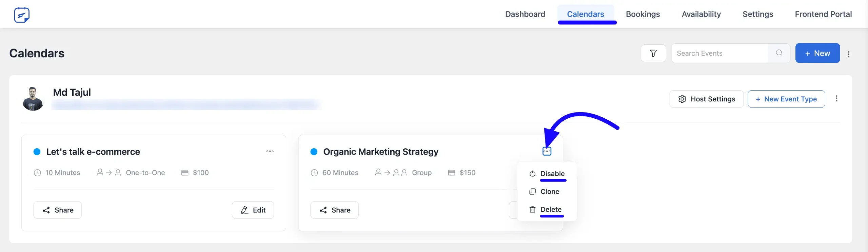Open the Availability tab

pyautogui.click(x=701, y=14)
